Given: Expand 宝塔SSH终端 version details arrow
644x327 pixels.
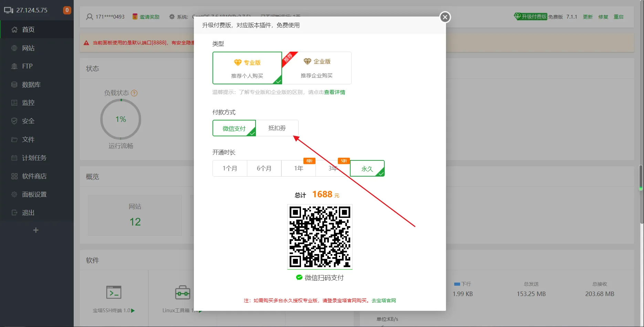Looking at the screenshot, I should pos(134,310).
